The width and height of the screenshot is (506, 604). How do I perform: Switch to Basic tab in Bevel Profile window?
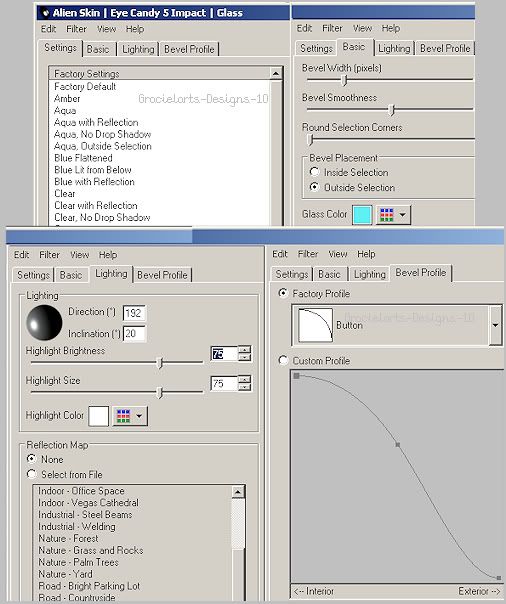[329, 274]
